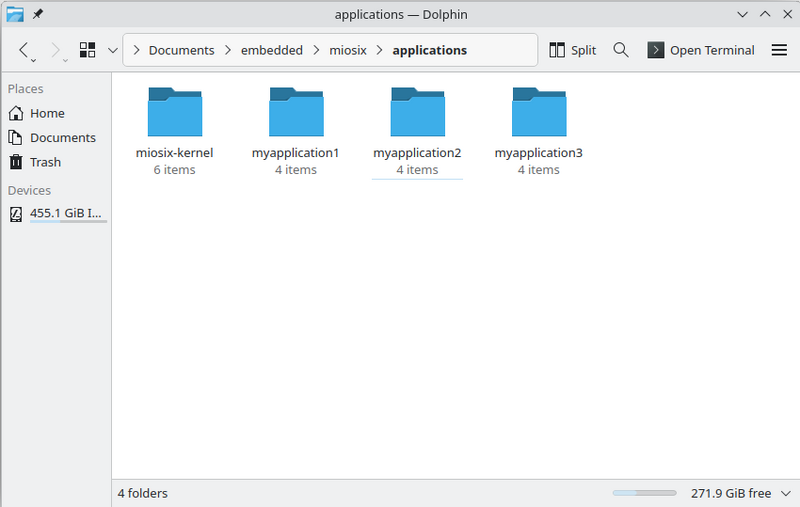Select the myapplication1 folder icon
Screen dimensions: 800x507
click(x=296, y=112)
